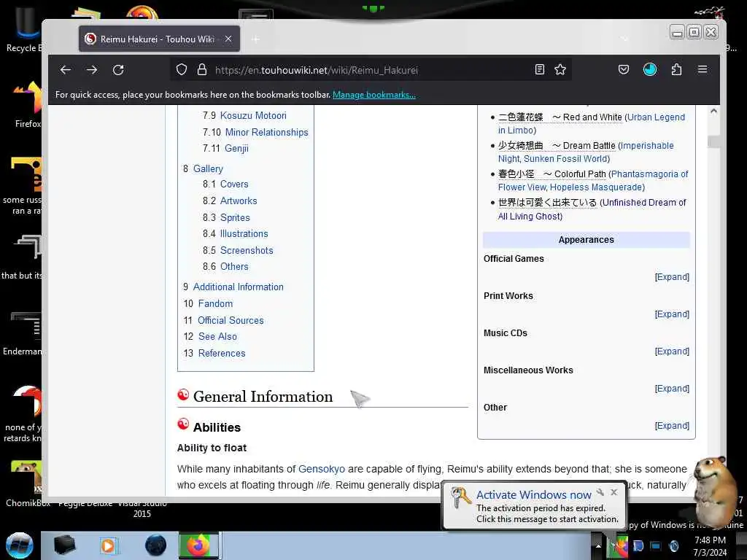Expand the Miscellaneous Works appearances list
The width and height of the screenshot is (747, 560).
click(x=672, y=388)
